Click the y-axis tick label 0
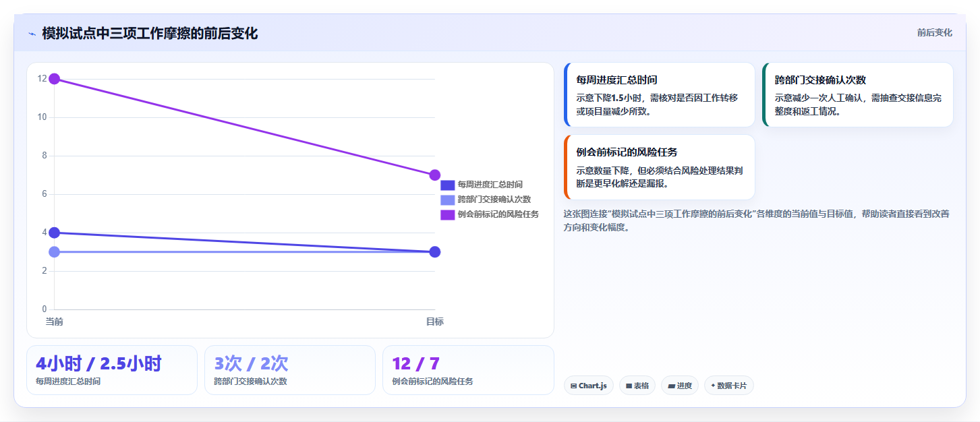This screenshot has height=422, width=980. (x=45, y=309)
